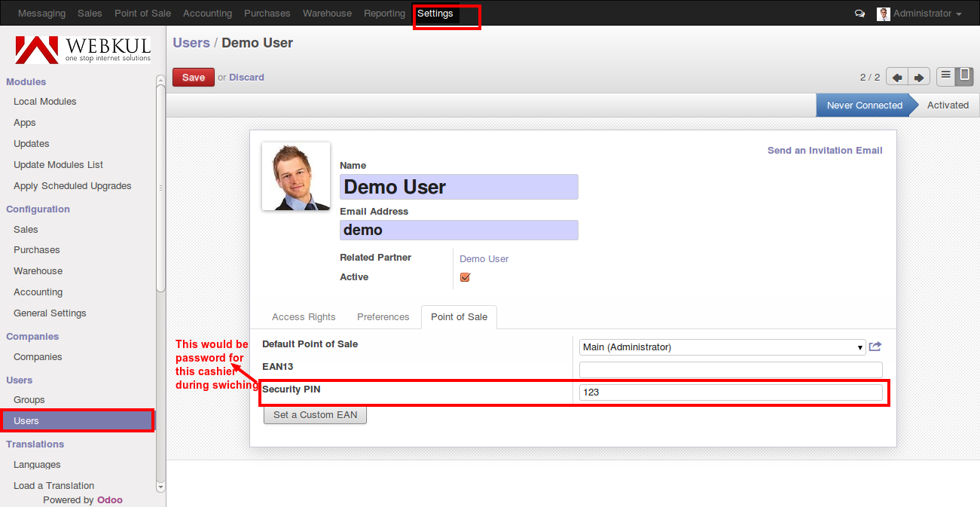The width and height of the screenshot is (980, 507).
Task: Click into the Security PIN field
Action: [730, 392]
